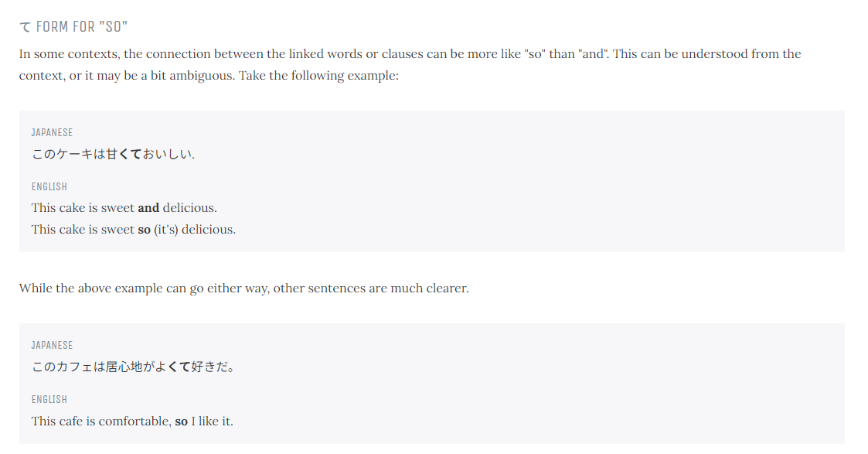The height and width of the screenshot is (454, 868).
Task: Click "This cake is sweet and delicious."
Action: tap(124, 207)
